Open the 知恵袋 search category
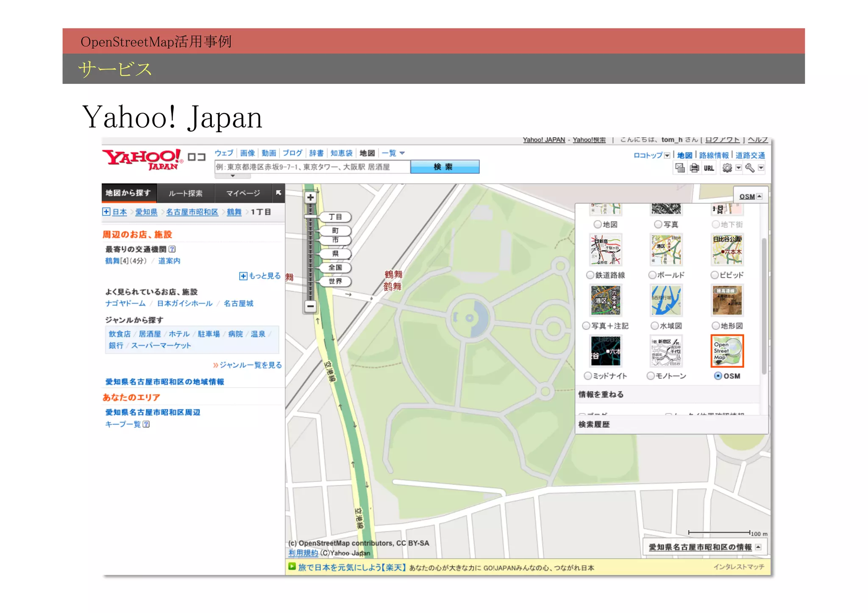868x613 pixels. (341, 153)
